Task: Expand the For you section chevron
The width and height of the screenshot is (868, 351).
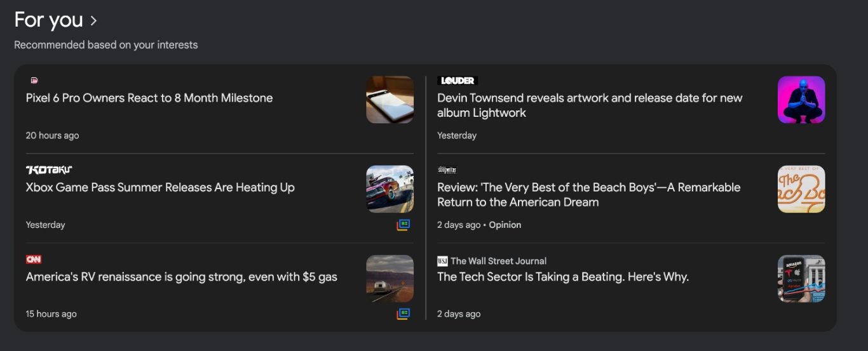Action: (93, 21)
